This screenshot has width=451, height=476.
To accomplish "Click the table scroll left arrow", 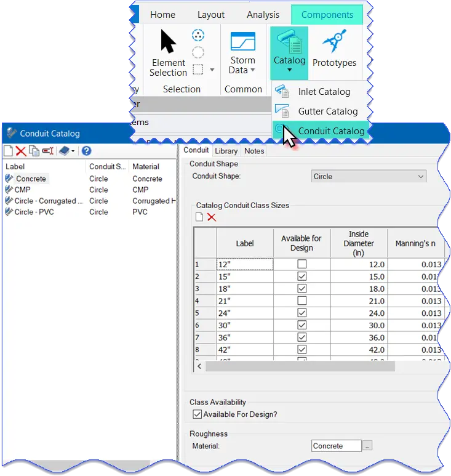I will click(x=199, y=366).
